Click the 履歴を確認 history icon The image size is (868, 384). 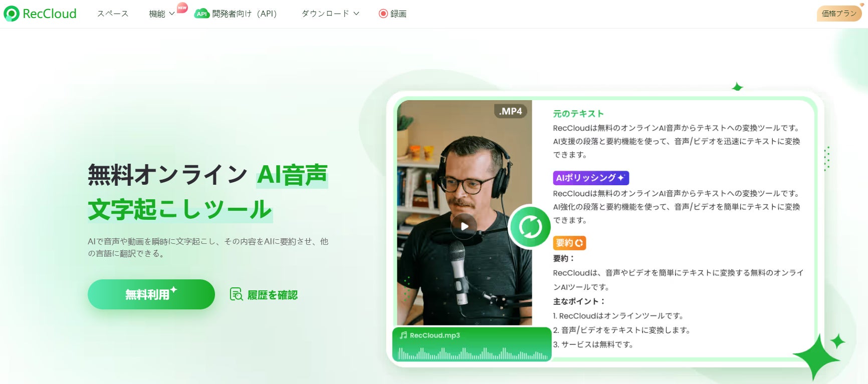pyautogui.click(x=236, y=294)
